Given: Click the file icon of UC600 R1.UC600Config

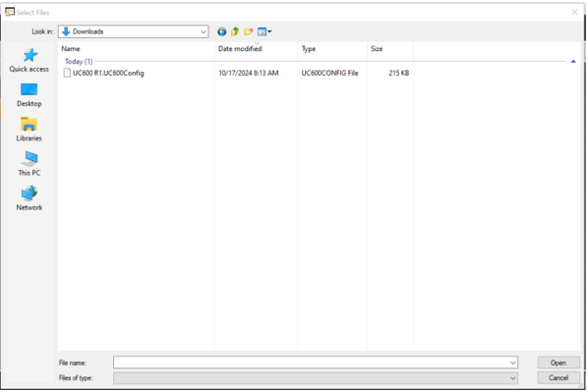Looking at the screenshot, I should pos(67,73).
